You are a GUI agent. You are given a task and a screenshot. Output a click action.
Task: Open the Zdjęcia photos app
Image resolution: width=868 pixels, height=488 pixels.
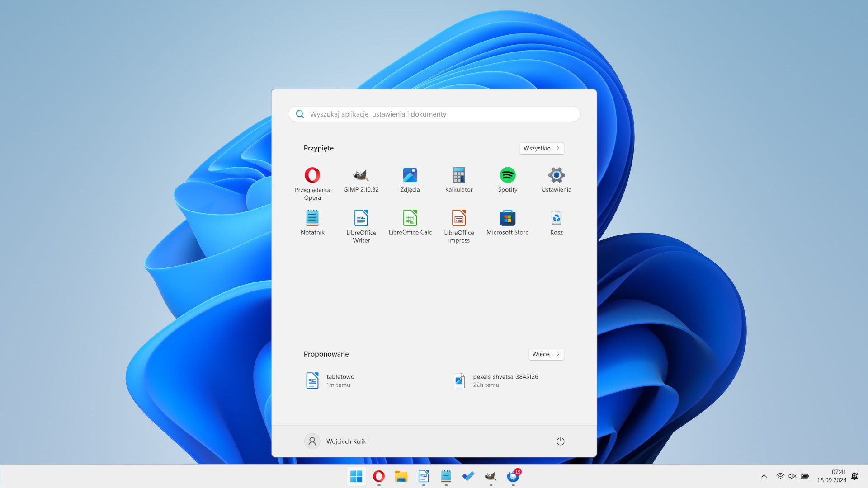[410, 180]
